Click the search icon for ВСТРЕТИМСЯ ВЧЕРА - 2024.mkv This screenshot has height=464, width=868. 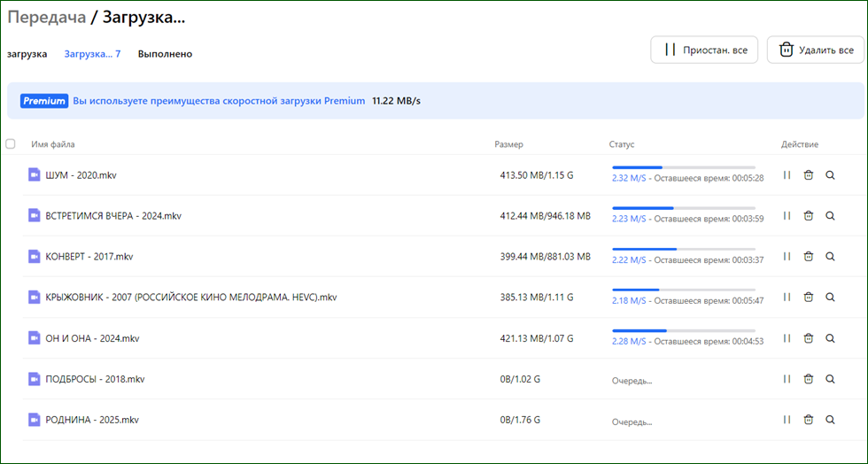point(830,216)
